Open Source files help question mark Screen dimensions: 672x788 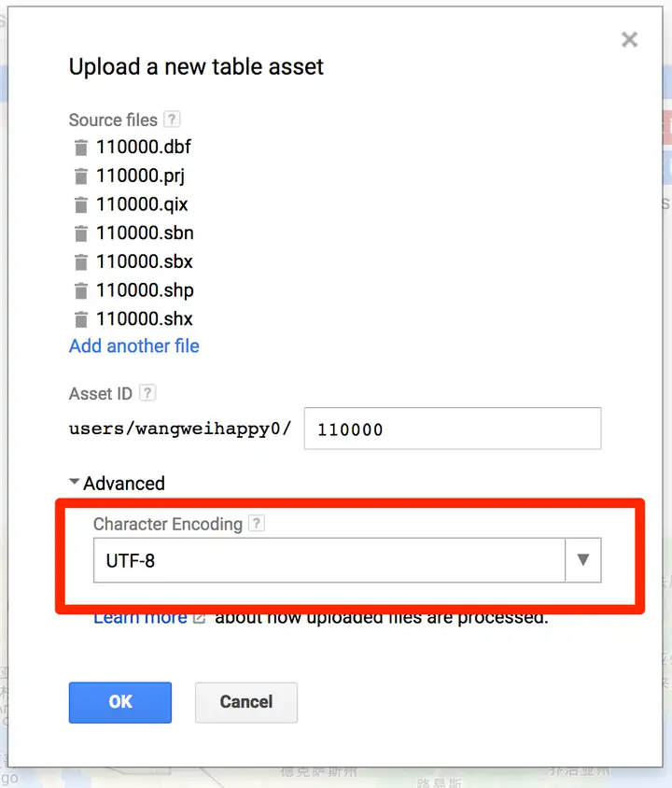pos(172,120)
